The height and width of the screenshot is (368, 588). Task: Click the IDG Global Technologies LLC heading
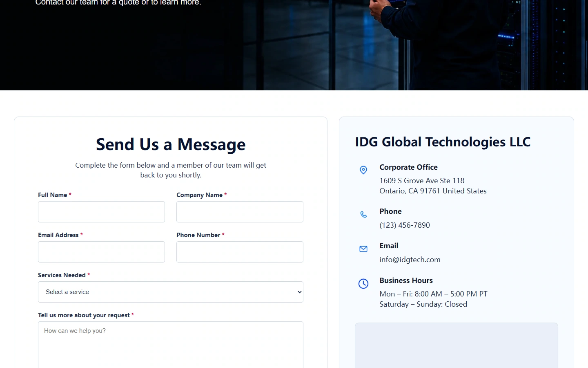[x=443, y=142]
